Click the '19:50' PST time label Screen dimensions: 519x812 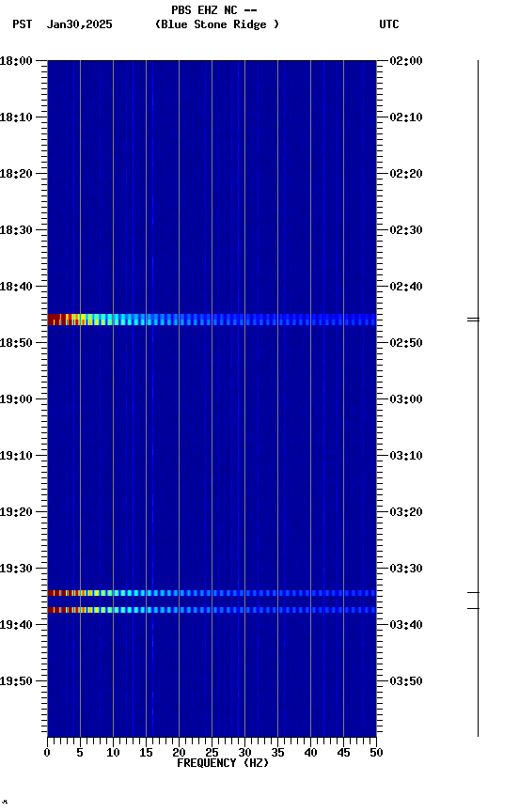pyautogui.click(x=16, y=681)
